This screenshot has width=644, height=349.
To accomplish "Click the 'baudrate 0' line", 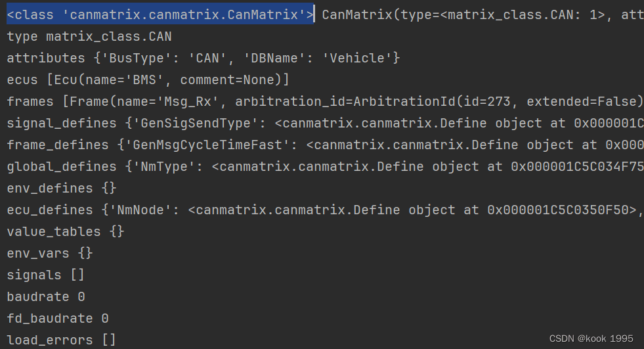I will tap(46, 297).
